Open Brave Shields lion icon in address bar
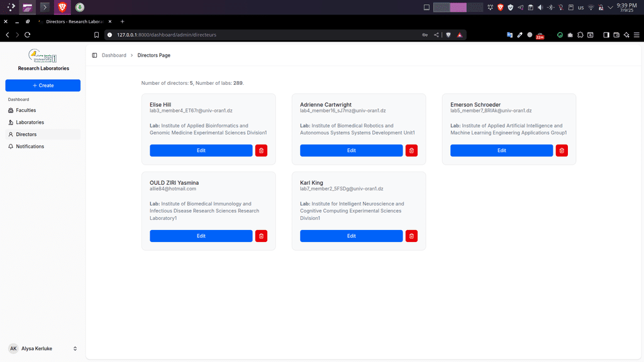The width and height of the screenshot is (644, 362). coord(448,35)
